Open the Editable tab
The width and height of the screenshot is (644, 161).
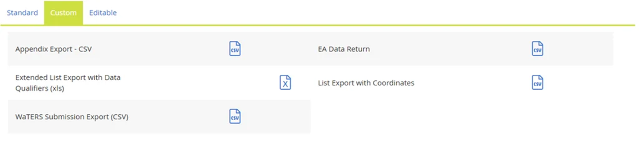pos(103,13)
